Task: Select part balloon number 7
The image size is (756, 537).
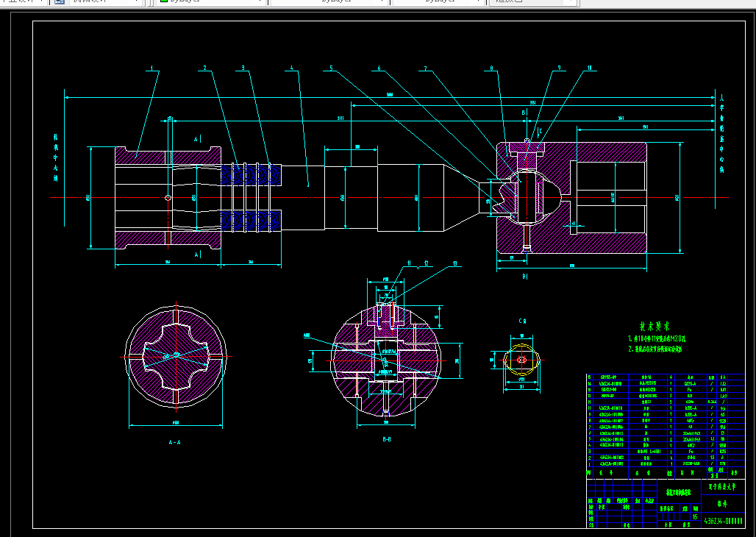Action: [x=425, y=68]
